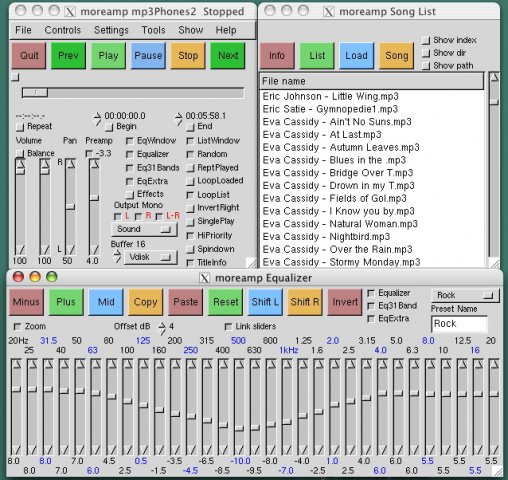
Task: Adjust the Buffer 16 stepper arrows
Action: (117, 257)
